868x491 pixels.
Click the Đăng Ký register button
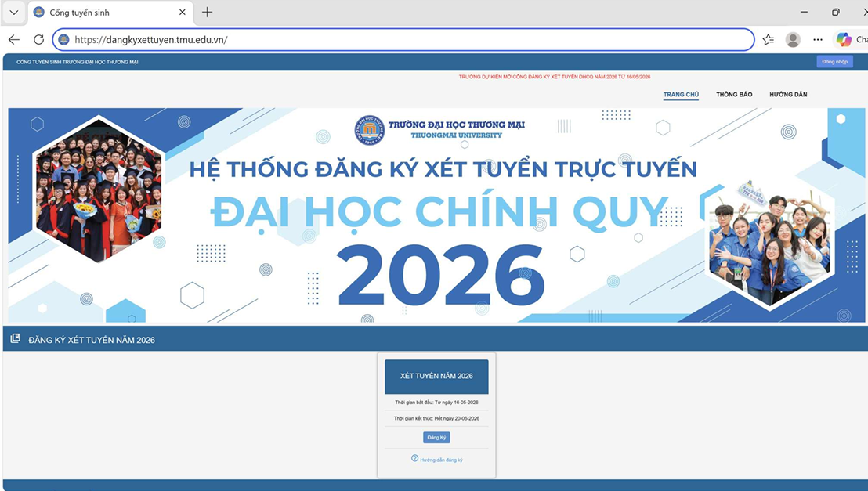[436, 437]
